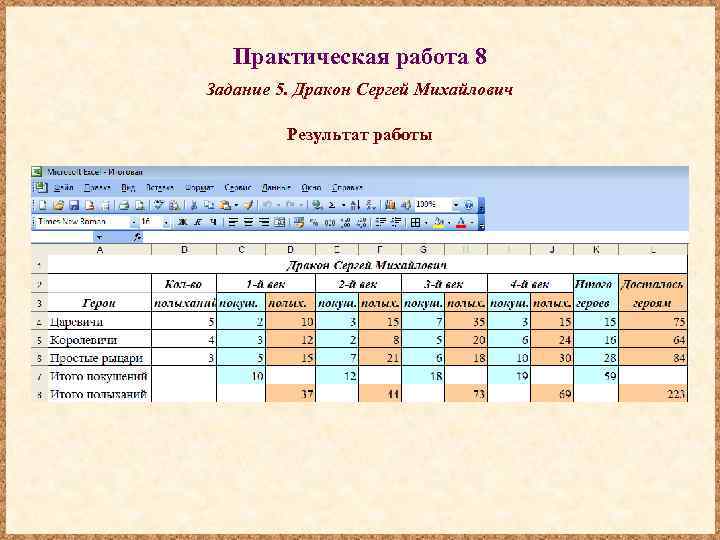Open the Name Box dropdown arrow
The image size is (720, 540).
pos(99,237)
